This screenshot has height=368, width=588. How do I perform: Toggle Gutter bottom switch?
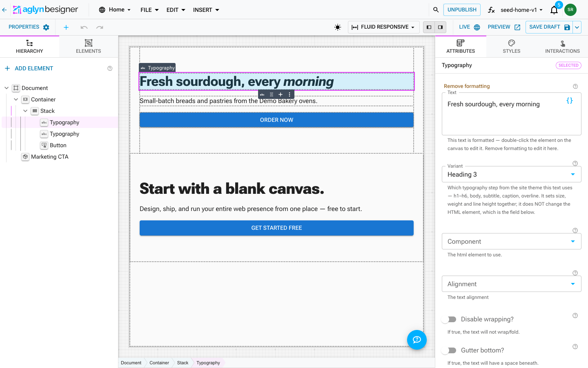click(449, 350)
